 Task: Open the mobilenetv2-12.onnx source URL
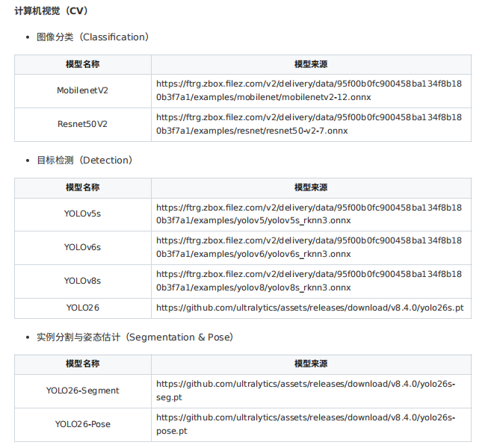tap(309, 90)
